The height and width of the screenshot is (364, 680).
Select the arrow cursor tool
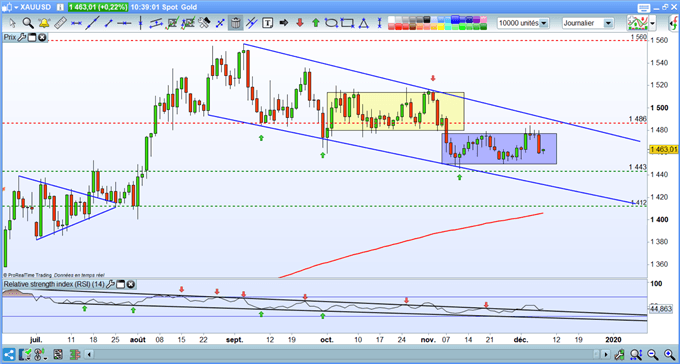(13, 23)
